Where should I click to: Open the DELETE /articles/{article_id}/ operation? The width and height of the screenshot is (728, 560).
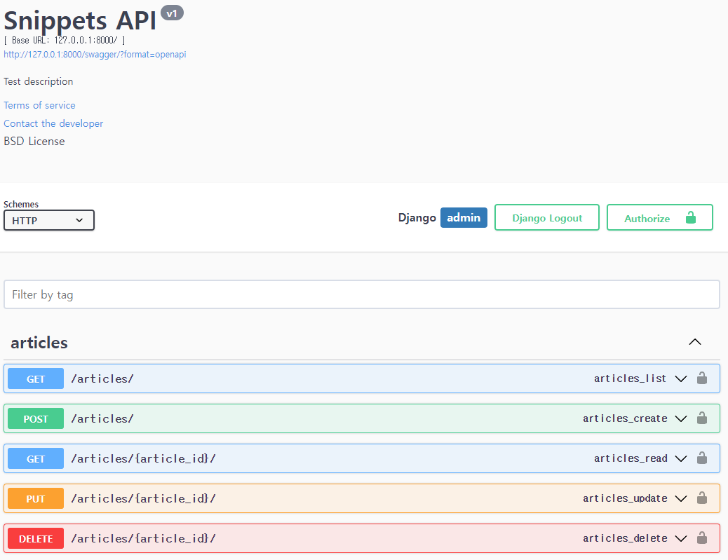[x=362, y=538]
